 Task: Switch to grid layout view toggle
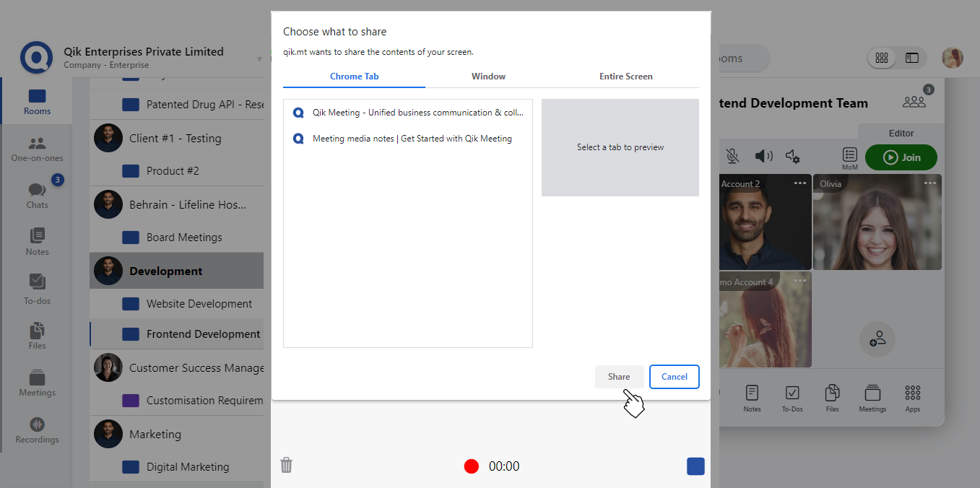882,58
